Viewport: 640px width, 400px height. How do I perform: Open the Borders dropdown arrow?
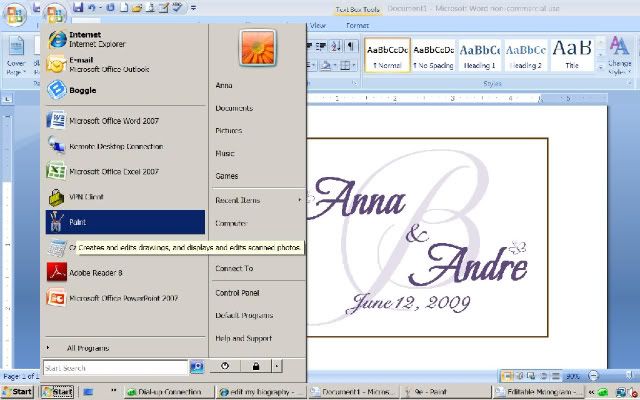pyautogui.click(x=353, y=65)
